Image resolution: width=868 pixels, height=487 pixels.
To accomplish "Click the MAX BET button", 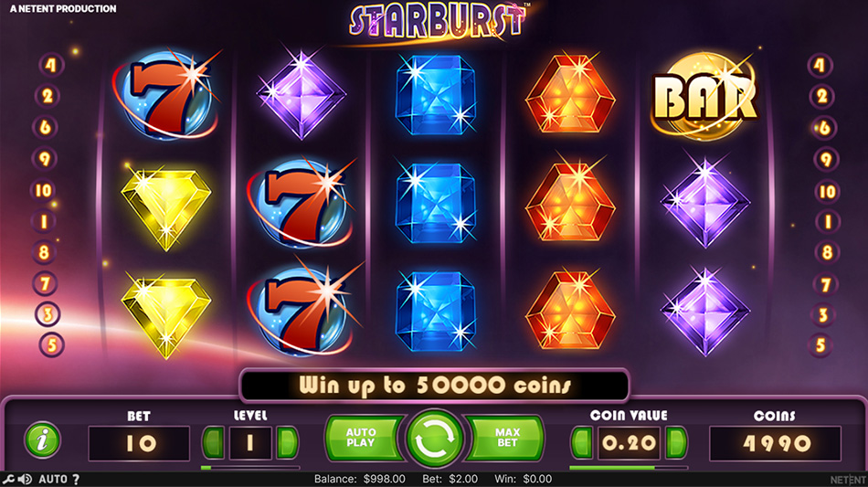I will point(506,438).
